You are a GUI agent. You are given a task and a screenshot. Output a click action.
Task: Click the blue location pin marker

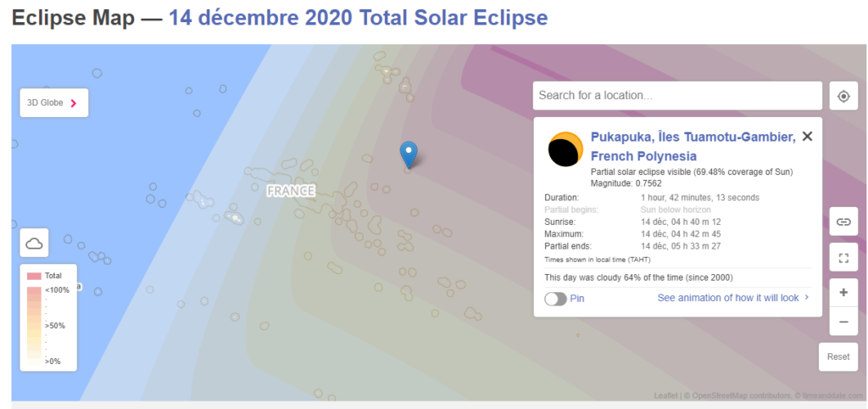409,154
